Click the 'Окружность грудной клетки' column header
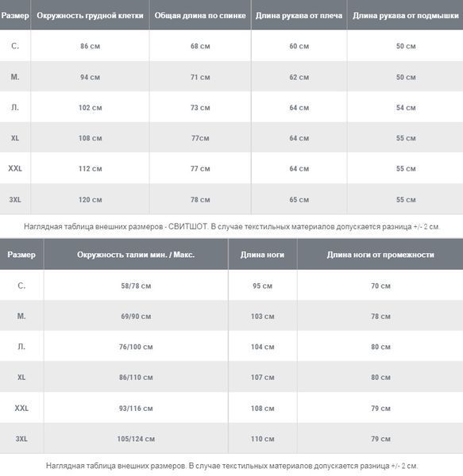 pyautogui.click(x=90, y=16)
